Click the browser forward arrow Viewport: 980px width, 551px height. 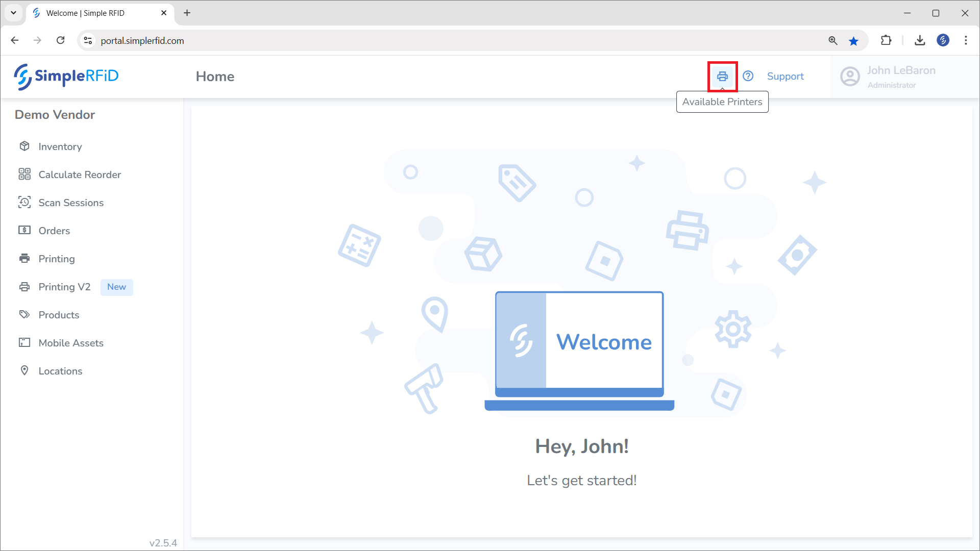tap(37, 40)
